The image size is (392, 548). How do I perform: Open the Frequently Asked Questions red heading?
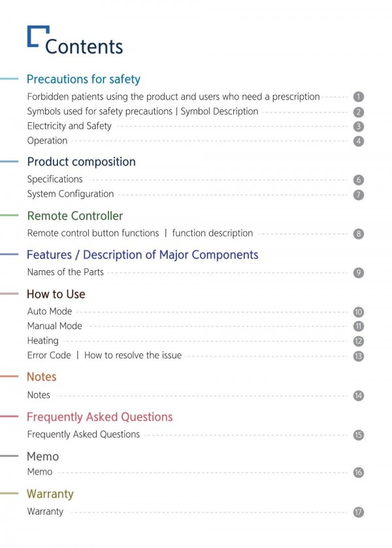pyautogui.click(x=99, y=417)
